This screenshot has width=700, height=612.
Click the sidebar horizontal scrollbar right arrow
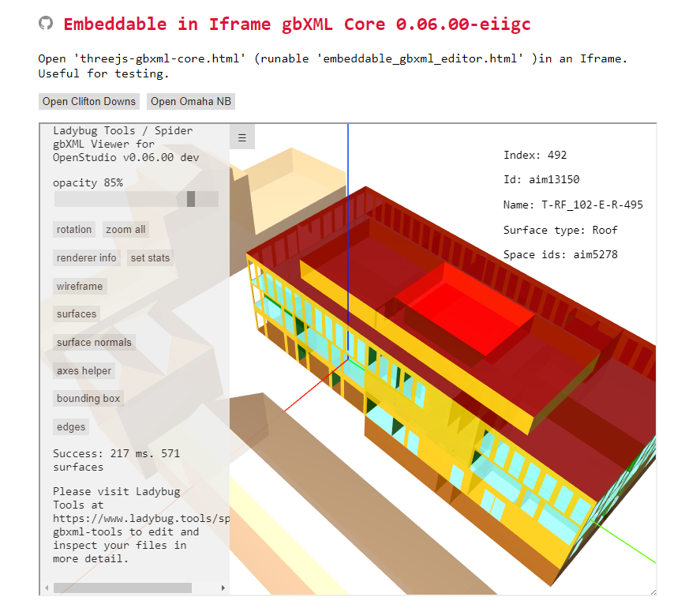tap(223, 588)
